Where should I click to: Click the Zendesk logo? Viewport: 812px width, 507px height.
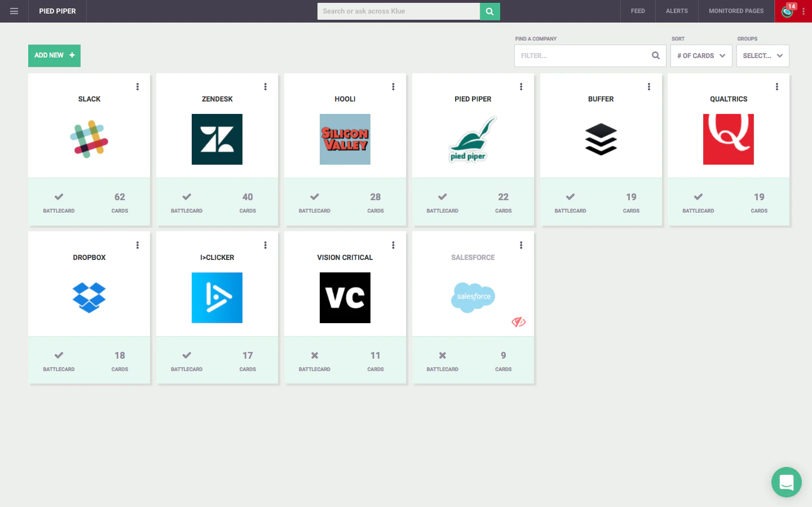(217, 139)
